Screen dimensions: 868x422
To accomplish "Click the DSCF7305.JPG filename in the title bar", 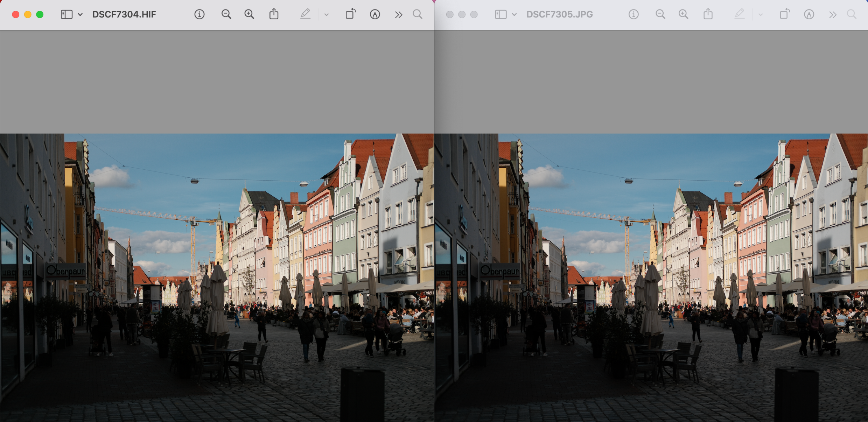I will pos(559,14).
